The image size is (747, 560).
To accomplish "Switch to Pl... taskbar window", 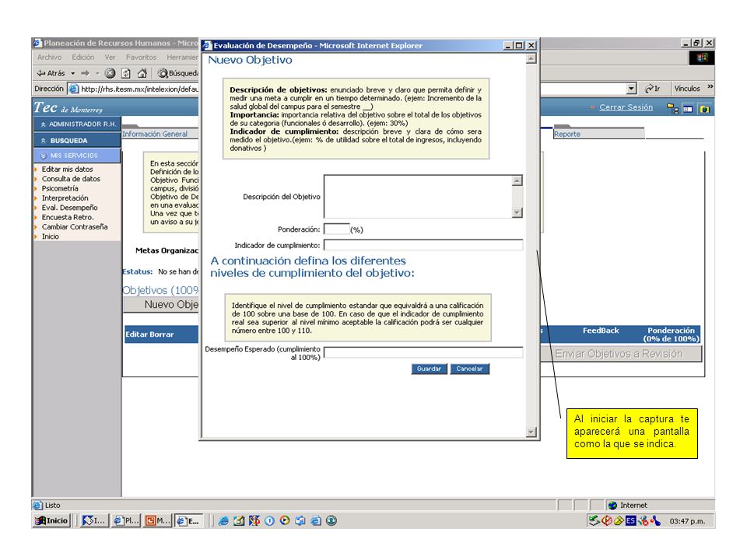I will pos(126,521).
